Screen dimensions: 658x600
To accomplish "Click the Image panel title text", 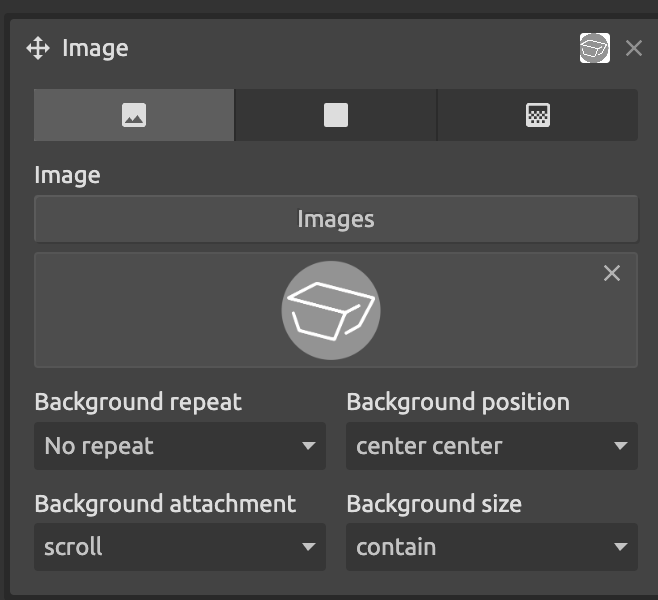I will (95, 48).
